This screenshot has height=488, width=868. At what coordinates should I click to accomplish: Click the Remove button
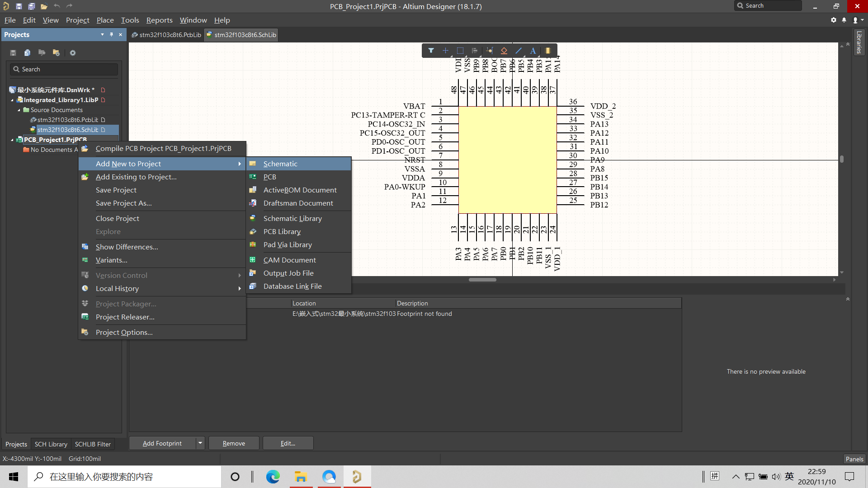tap(234, 443)
